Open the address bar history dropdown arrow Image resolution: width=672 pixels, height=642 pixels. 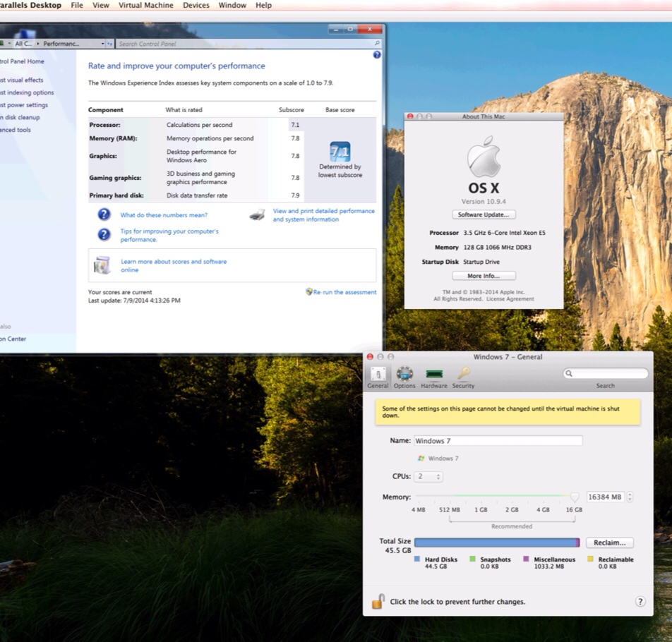point(102,44)
